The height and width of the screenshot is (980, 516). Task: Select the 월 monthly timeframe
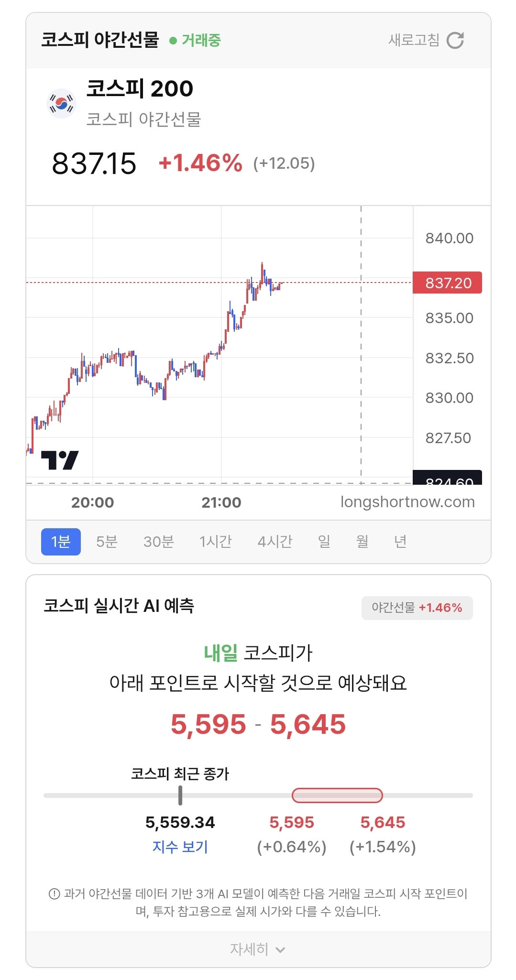(x=362, y=542)
